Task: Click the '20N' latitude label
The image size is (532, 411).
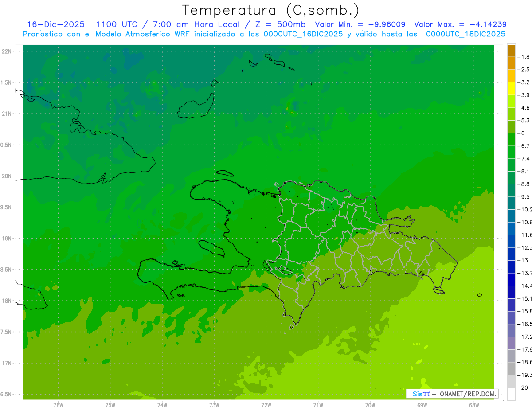Action: 7,176
